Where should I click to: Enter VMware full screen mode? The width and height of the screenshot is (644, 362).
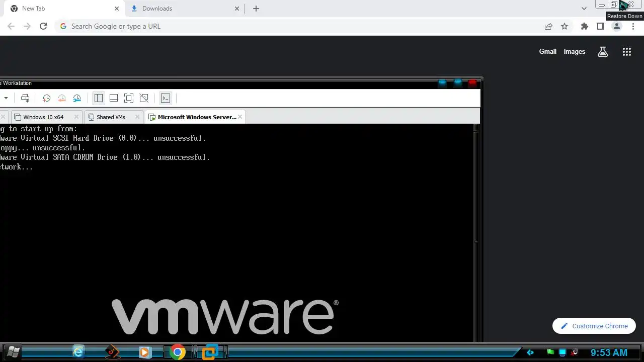coord(129,98)
